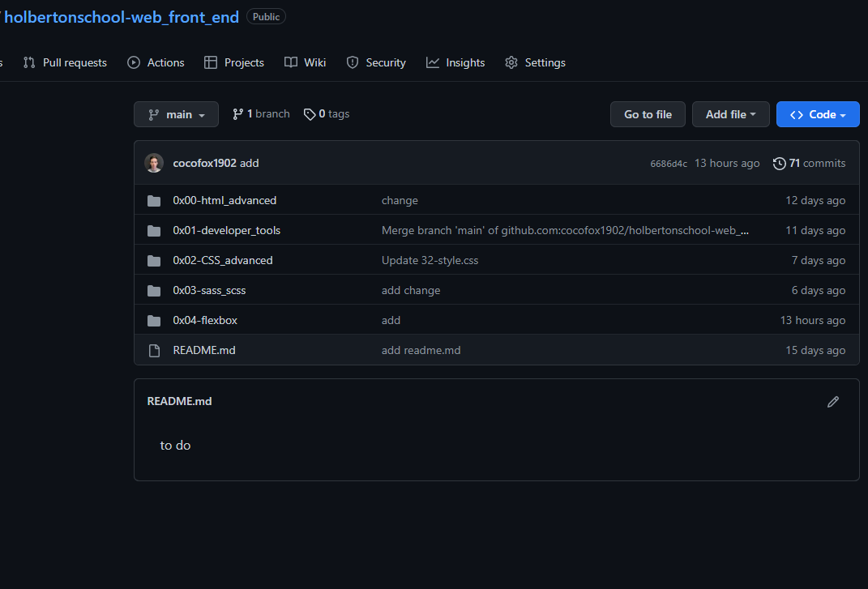Open the 'change' commit message
868x589 pixels.
pos(400,200)
